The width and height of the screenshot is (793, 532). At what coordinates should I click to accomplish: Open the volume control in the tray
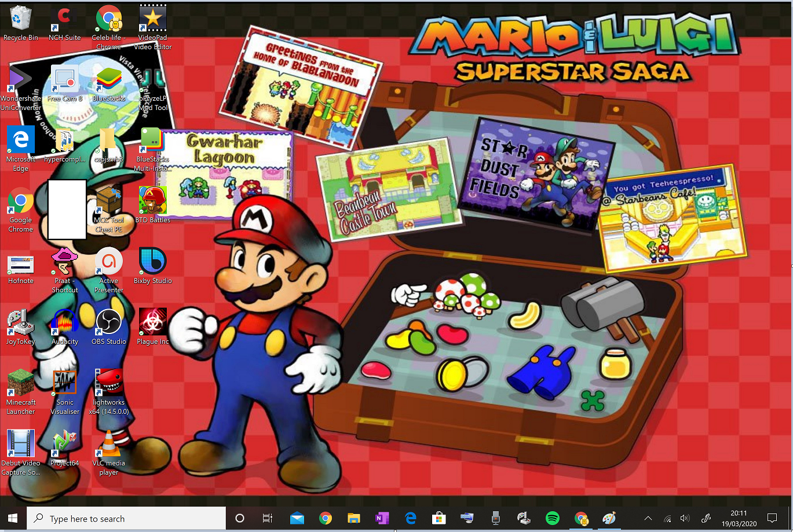pos(685,519)
